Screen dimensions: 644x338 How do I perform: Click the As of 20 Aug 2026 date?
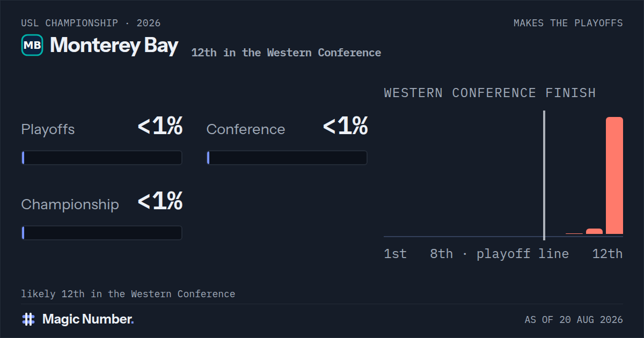coord(574,320)
